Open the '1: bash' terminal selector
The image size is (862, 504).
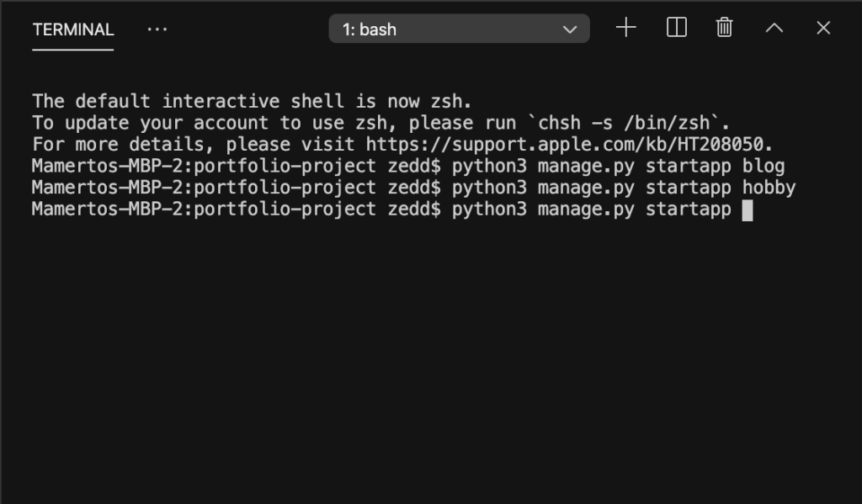pyautogui.click(x=459, y=29)
